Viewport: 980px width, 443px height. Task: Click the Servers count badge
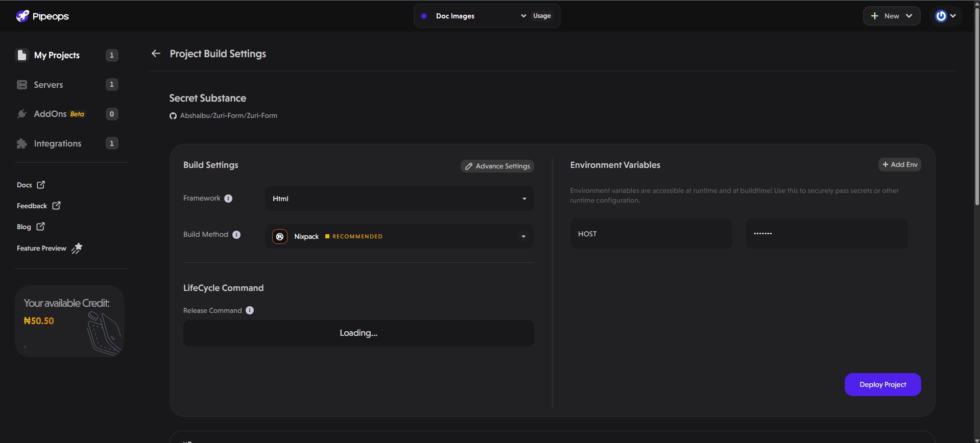(112, 84)
